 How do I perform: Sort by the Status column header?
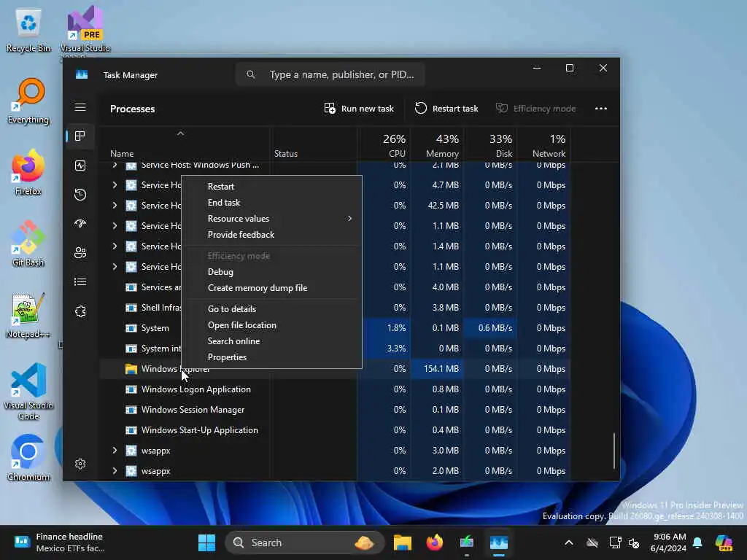[314, 145]
